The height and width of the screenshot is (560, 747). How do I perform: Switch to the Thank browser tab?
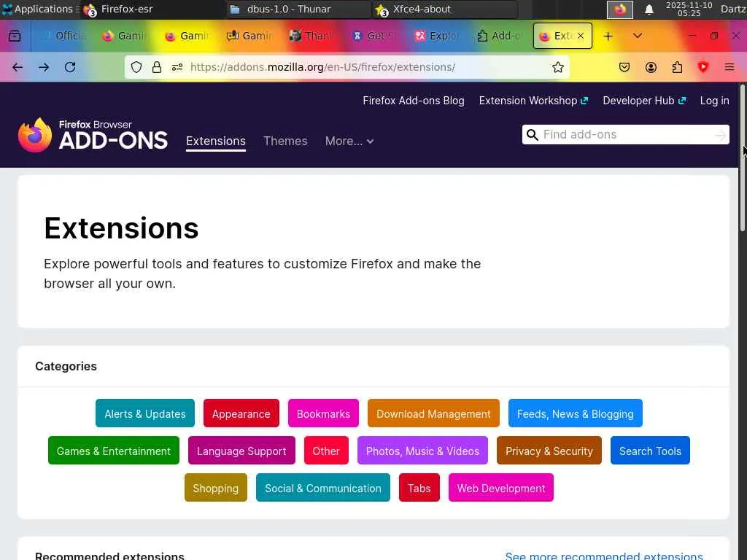311,36
